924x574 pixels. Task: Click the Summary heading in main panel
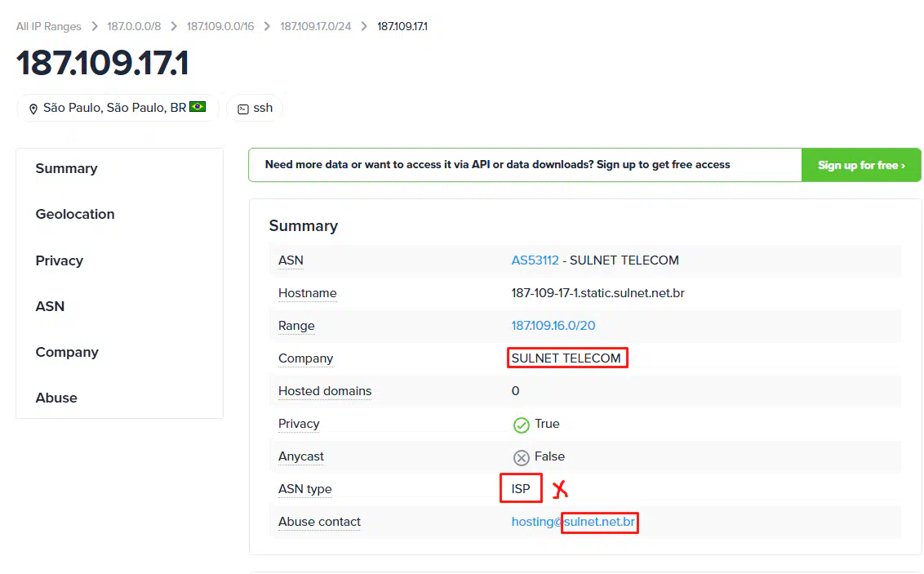click(x=304, y=226)
